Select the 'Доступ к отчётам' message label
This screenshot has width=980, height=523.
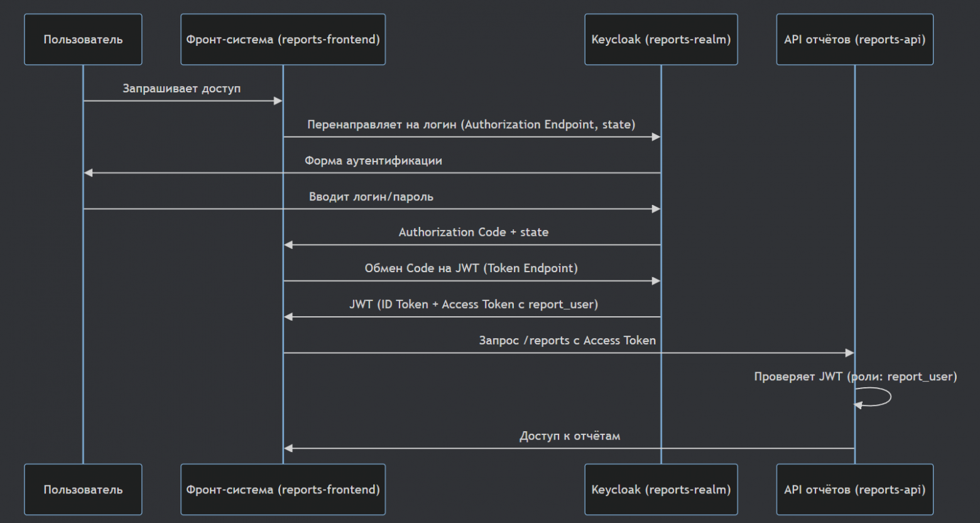(570, 436)
